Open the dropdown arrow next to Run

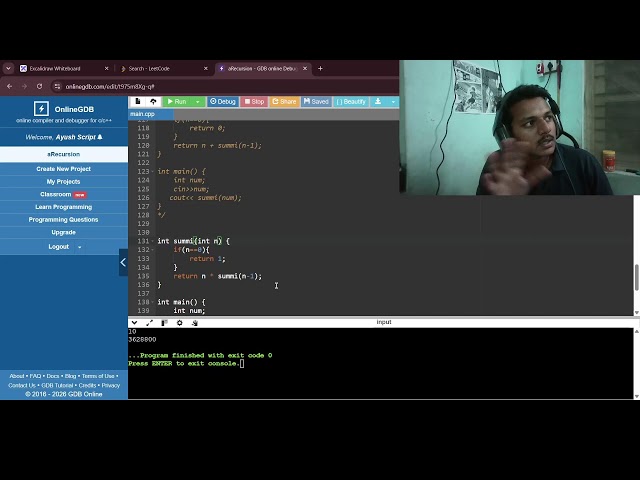coord(198,101)
